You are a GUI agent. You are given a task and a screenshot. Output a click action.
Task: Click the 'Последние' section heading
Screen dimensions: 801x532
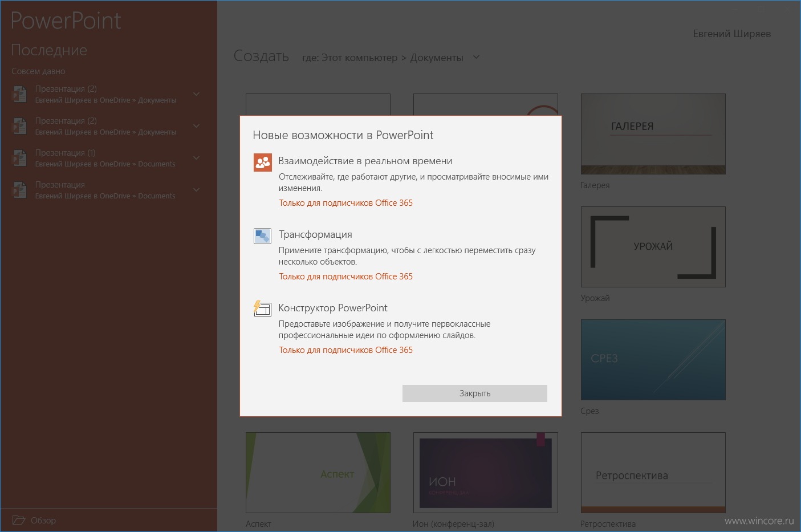[49, 50]
